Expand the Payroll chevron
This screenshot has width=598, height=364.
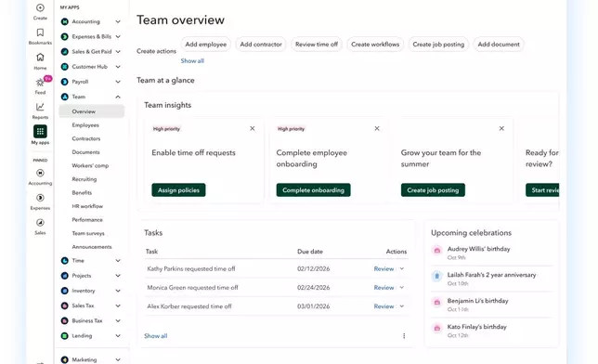click(x=118, y=82)
